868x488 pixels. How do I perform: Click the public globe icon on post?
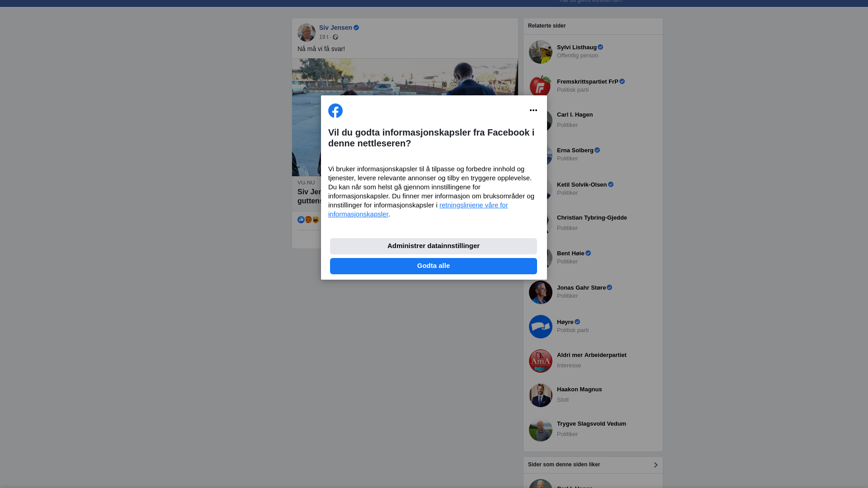click(x=335, y=37)
